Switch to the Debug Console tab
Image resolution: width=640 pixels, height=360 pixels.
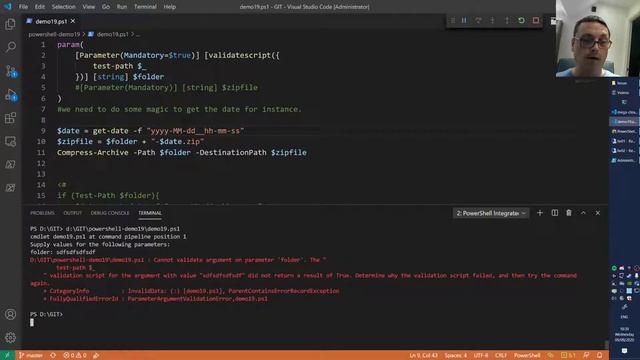click(x=110, y=213)
